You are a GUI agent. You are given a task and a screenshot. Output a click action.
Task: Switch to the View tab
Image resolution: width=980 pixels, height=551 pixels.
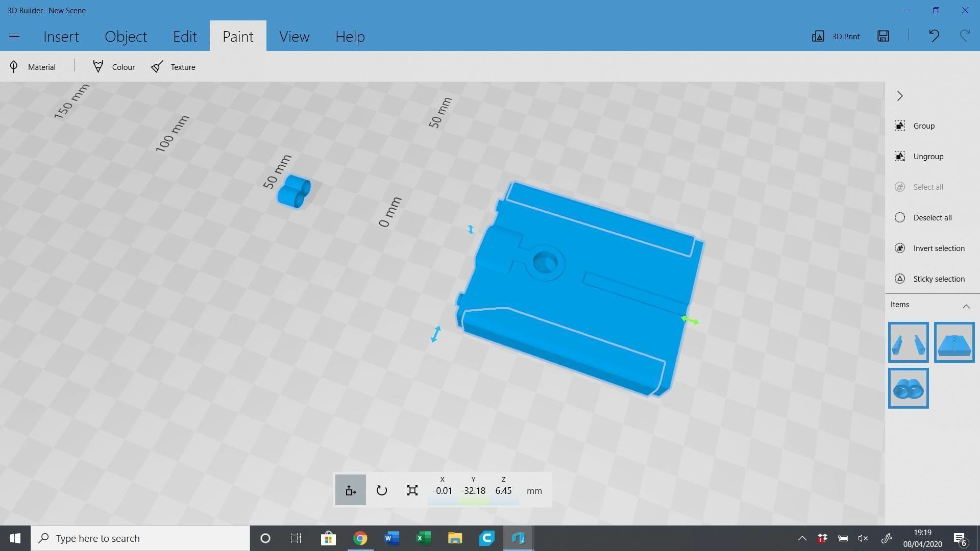point(295,36)
